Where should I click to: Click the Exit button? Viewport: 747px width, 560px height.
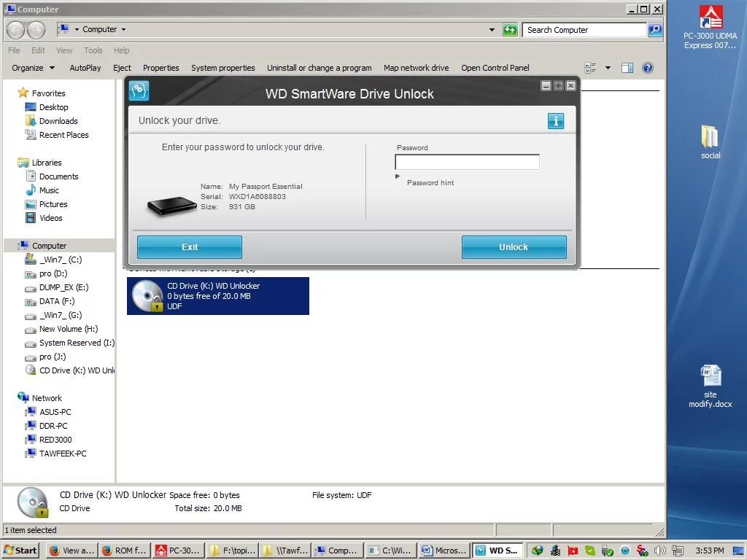click(x=190, y=247)
